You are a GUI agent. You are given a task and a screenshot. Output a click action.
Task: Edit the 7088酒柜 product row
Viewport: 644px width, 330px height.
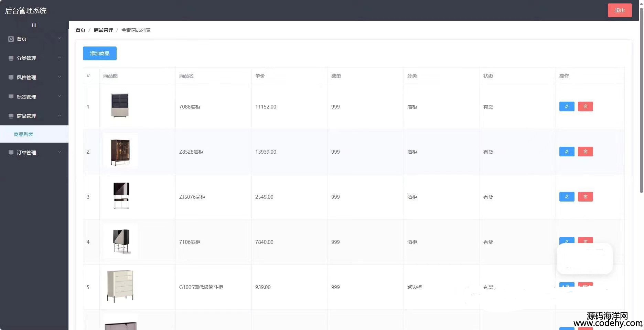(567, 106)
